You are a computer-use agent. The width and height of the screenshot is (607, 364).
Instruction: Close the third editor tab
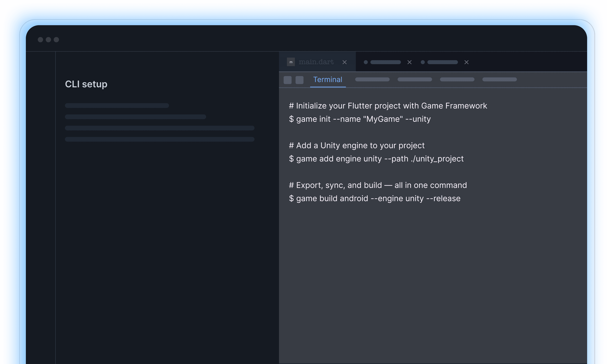pos(466,62)
